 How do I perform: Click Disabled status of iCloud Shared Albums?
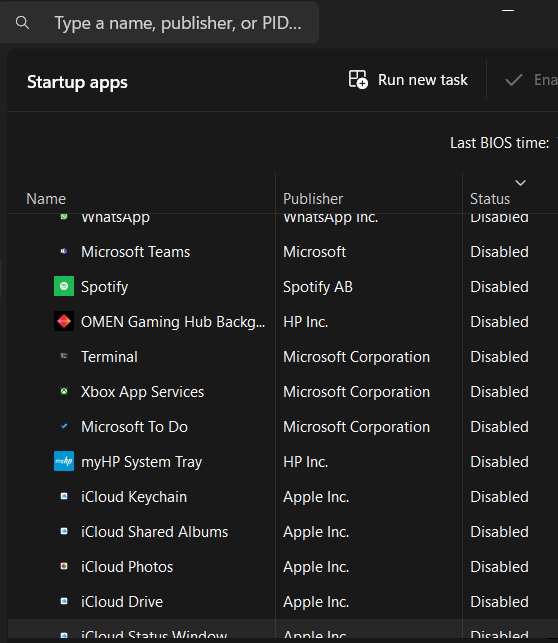coord(499,532)
